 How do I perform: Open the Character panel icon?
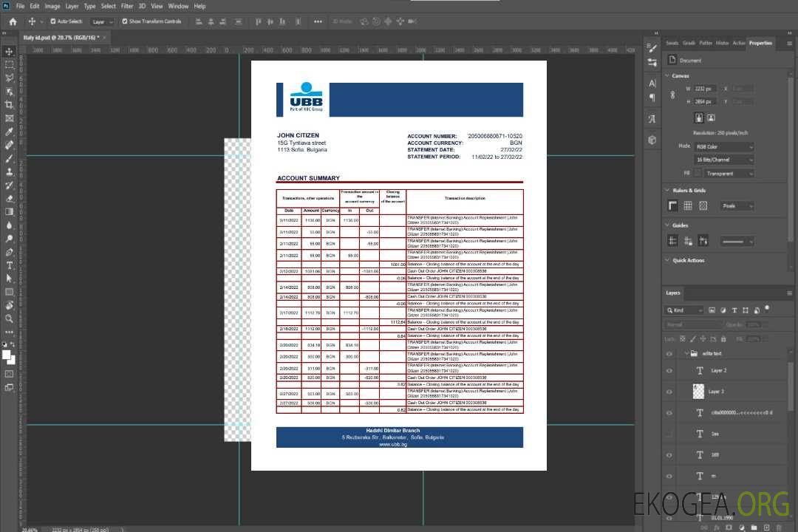(x=652, y=83)
